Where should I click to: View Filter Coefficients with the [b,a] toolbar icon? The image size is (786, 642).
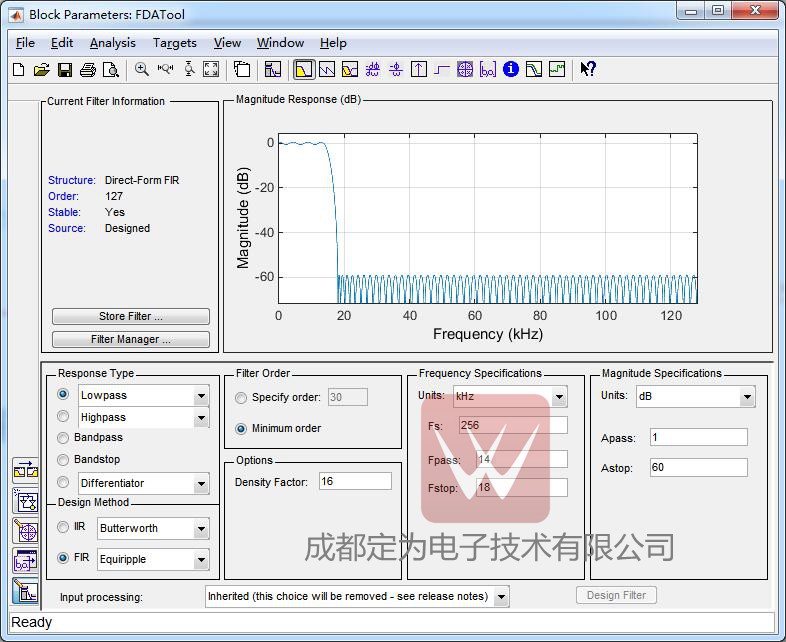(x=488, y=69)
